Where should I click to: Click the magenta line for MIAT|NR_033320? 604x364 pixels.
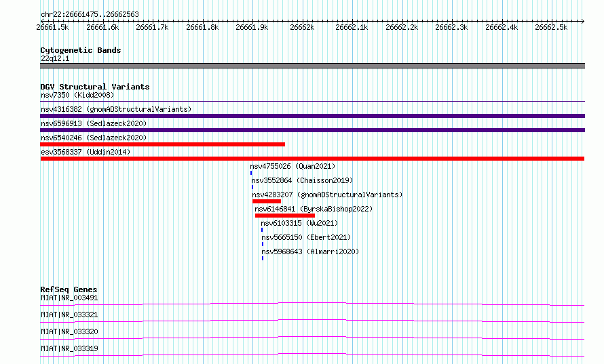(312, 338)
